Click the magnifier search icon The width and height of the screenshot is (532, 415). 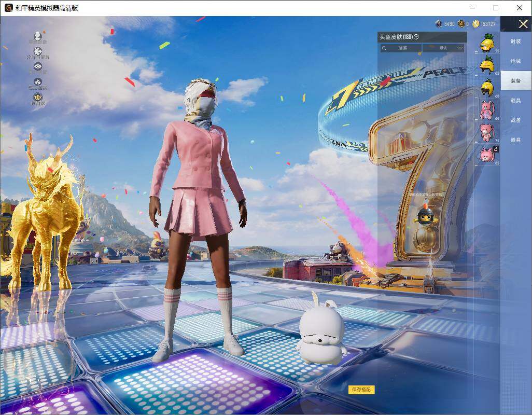pos(384,48)
